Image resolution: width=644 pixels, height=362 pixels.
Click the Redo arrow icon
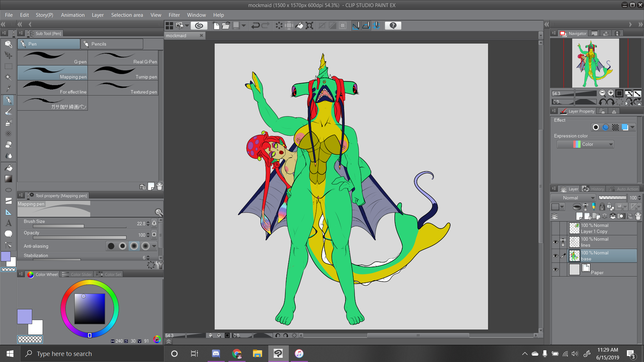click(266, 25)
